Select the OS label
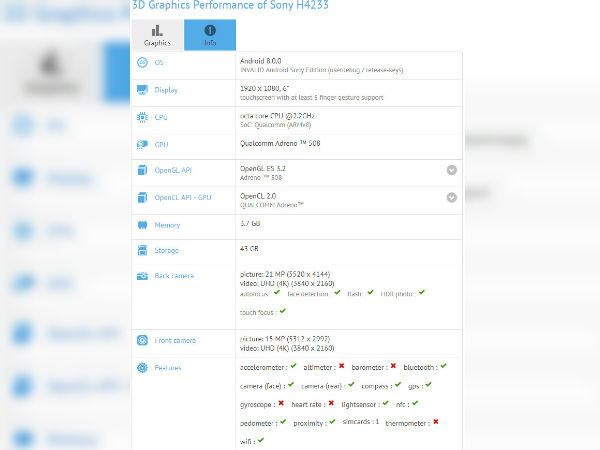Viewport: 600px width, 450px height. (x=159, y=62)
